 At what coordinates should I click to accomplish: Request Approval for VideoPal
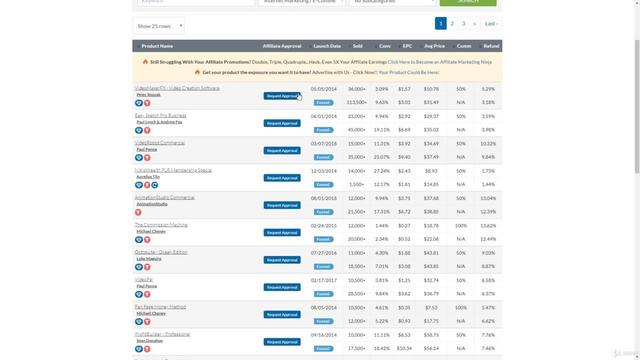[x=282, y=287]
